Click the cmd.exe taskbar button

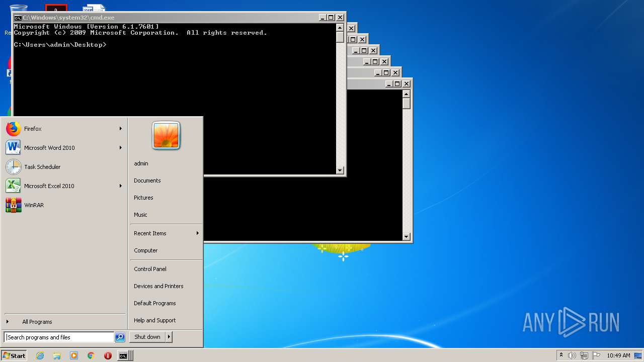point(124,355)
